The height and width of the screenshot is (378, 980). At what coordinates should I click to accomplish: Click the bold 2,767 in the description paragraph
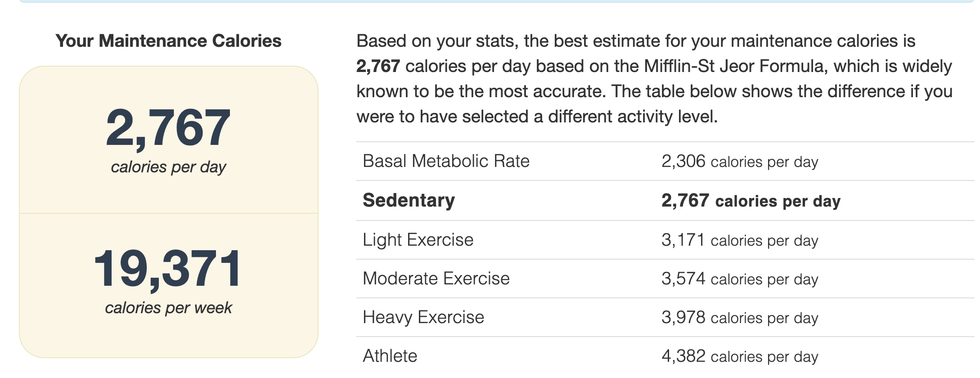[378, 66]
